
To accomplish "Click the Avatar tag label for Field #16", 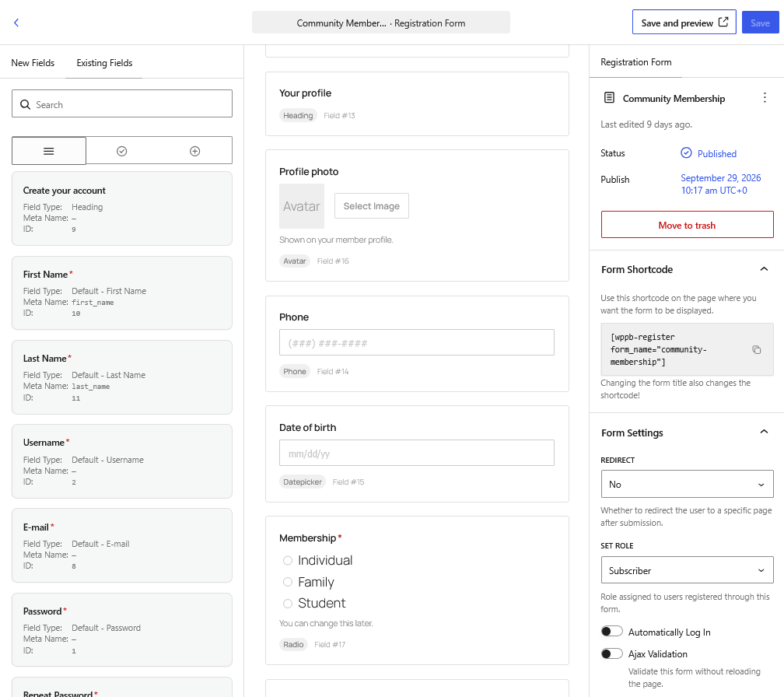I will (x=295, y=261).
